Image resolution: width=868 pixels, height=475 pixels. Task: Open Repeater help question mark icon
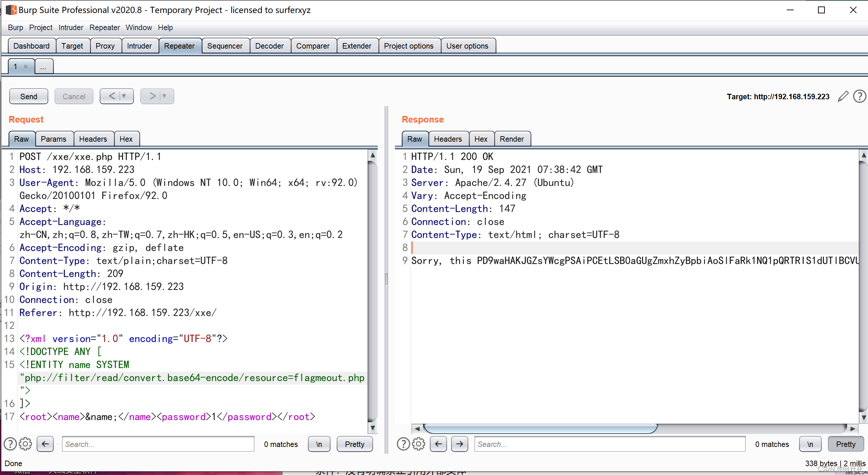859,97
